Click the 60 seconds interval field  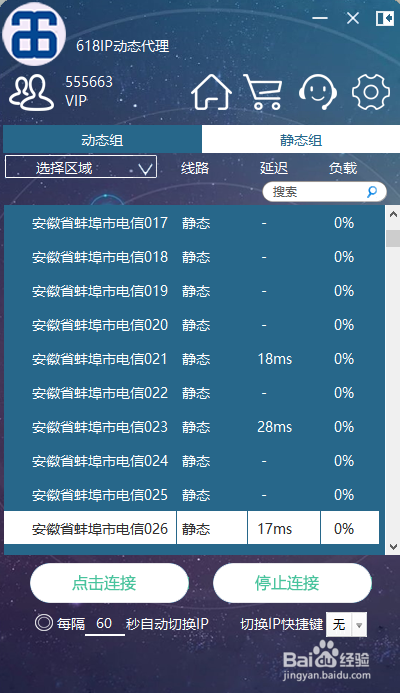tap(104, 624)
